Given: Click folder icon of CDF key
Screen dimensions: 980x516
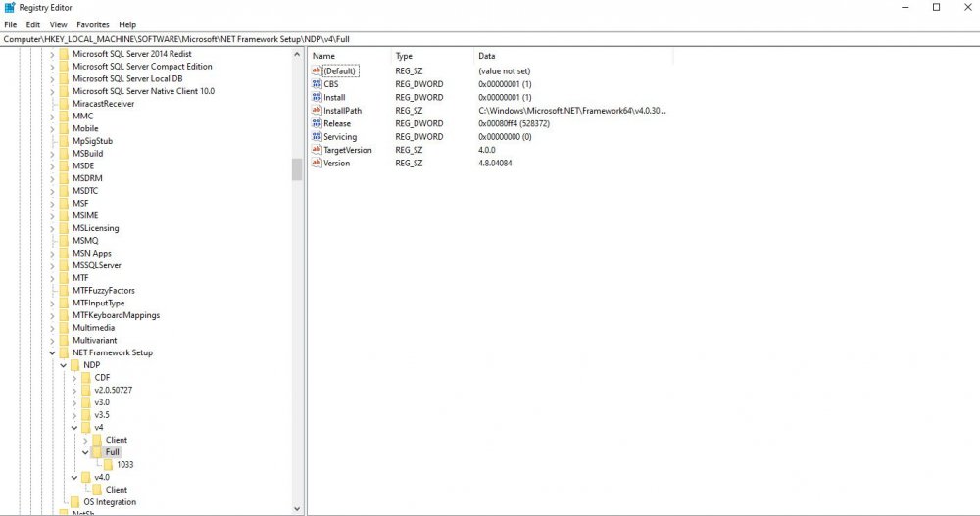Looking at the screenshot, I should [x=86, y=377].
